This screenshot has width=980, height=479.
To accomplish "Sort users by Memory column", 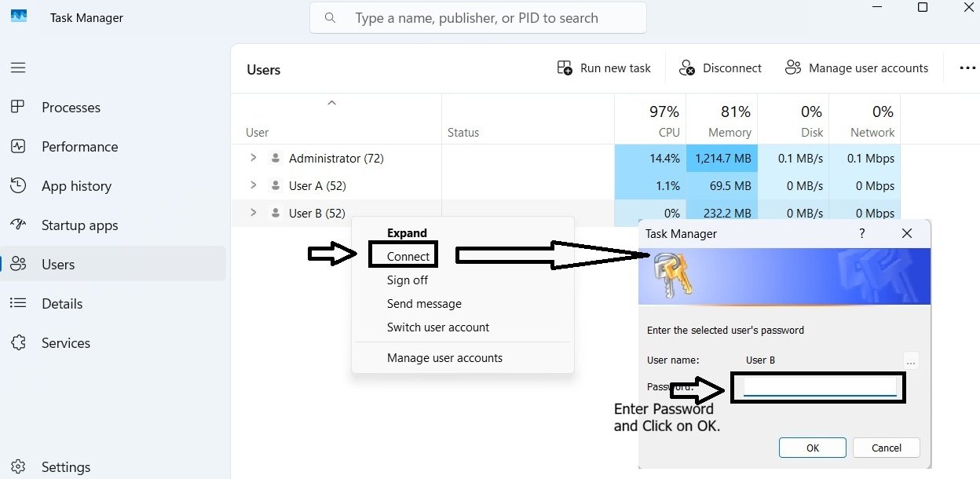I will [x=722, y=119].
